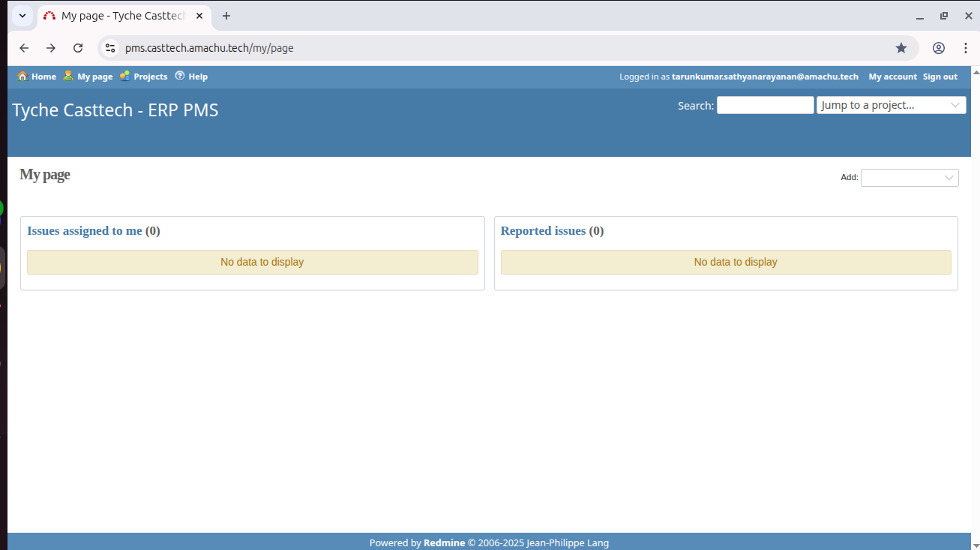Click the Sign out link
Screen dimensions: 980x550
pyautogui.click(x=940, y=77)
